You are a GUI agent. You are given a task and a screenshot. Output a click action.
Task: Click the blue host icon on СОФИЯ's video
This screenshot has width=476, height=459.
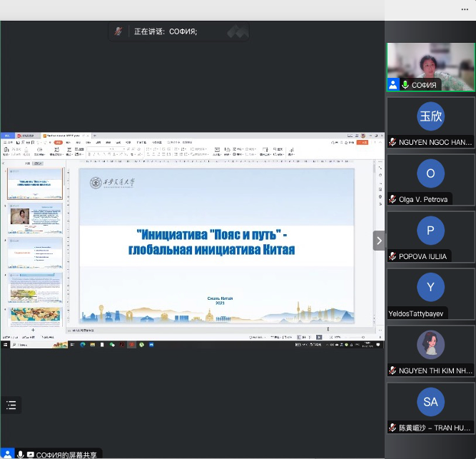coord(393,85)
